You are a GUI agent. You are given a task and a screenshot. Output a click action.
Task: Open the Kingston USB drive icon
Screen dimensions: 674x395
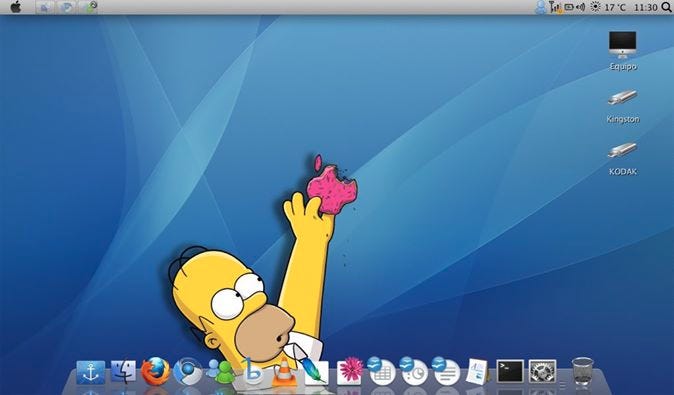click(622, 106)
